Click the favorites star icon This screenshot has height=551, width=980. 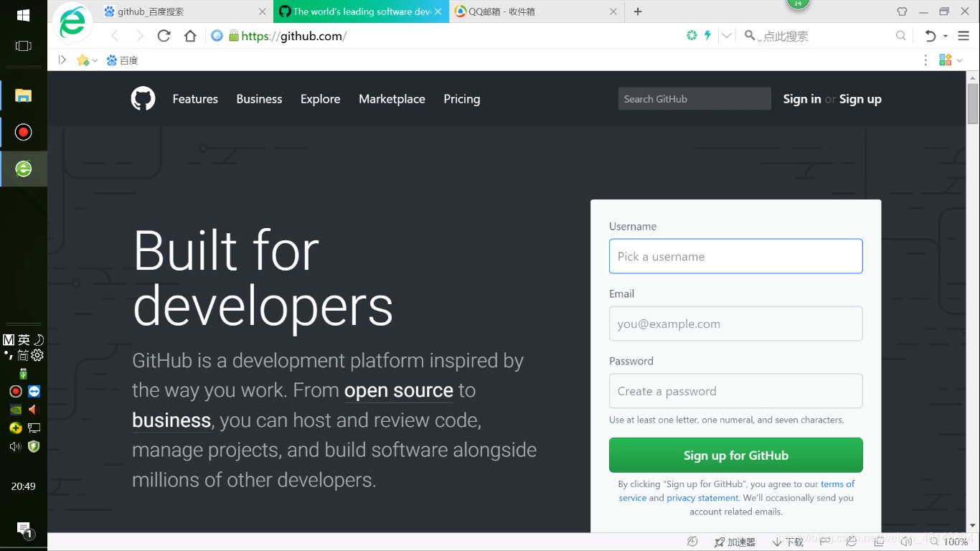[83, 60]
